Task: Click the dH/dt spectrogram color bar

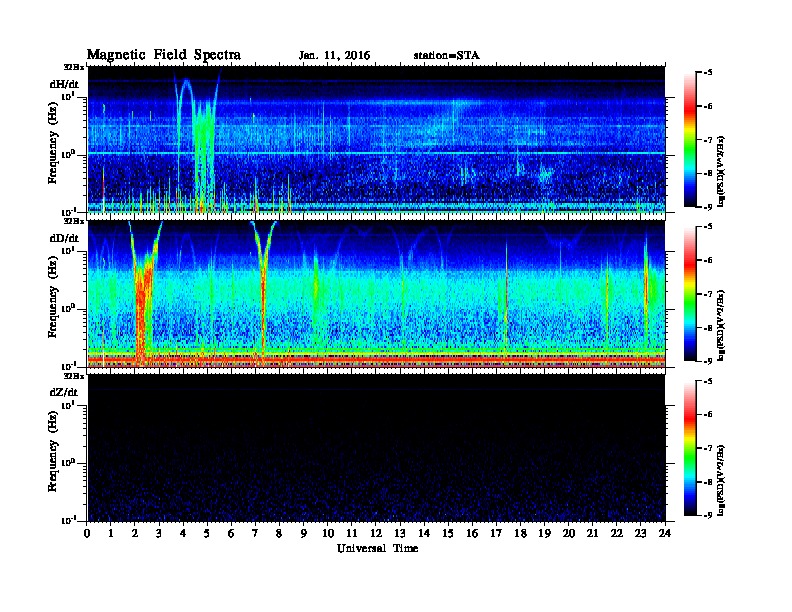Action: coord(689,139)
